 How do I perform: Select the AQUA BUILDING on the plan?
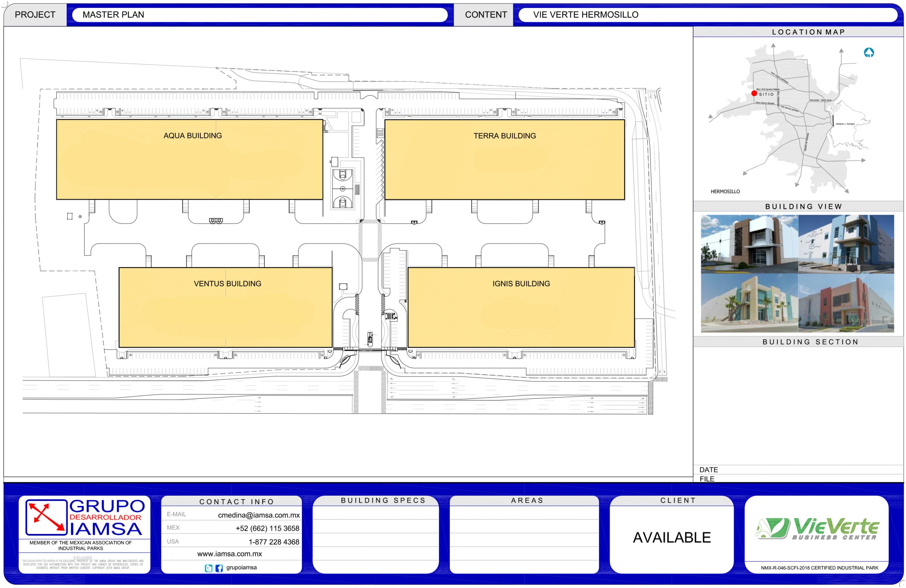pyautogui.click(x=190, y=160)
